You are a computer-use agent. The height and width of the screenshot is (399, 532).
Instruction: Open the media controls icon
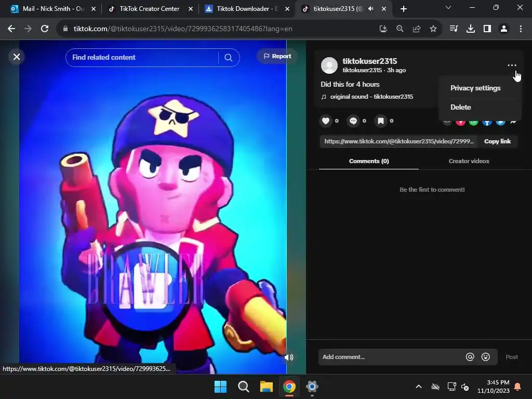tap(454, 29)
